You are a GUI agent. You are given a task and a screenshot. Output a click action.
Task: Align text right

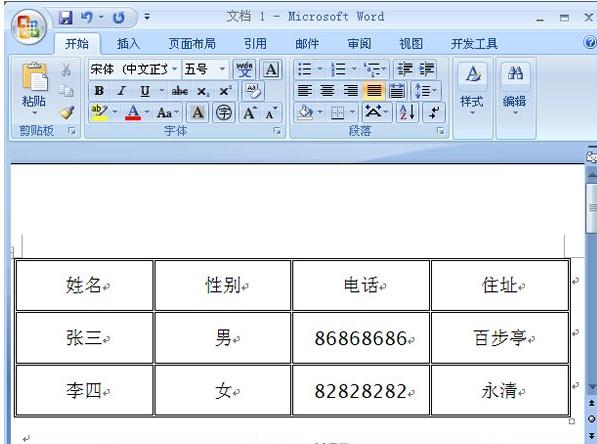tap(351, 91)
